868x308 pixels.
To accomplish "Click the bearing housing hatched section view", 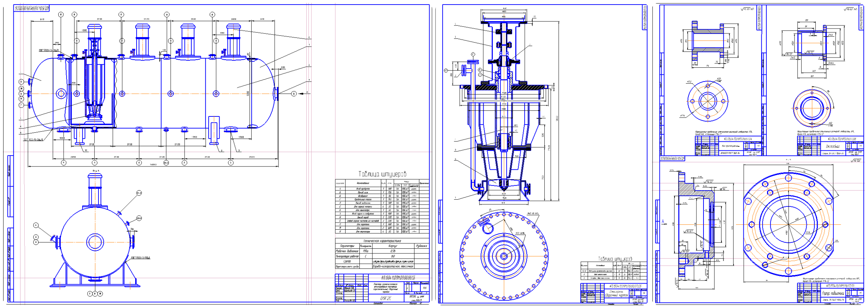I will [696, 224].
